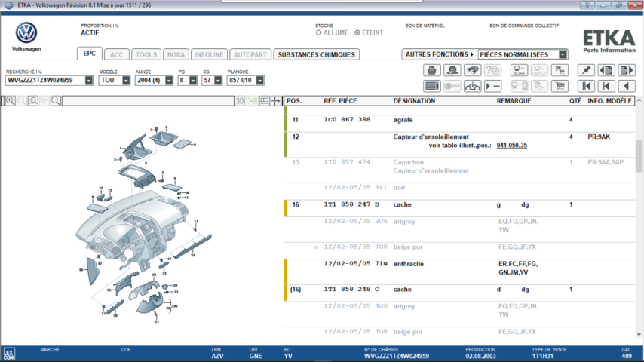
Task: Click the BON DE COMMANDE COLLECTIF label
Action: (524, 26)
